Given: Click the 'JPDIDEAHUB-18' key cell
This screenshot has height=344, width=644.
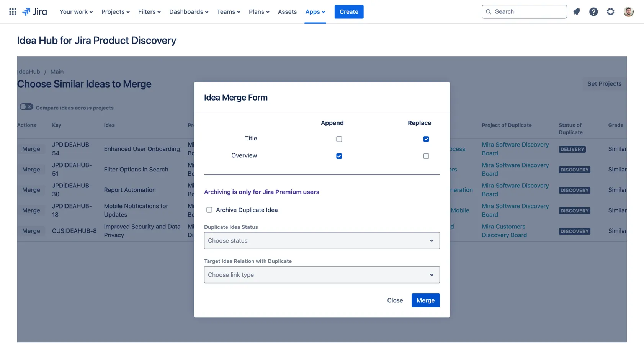Looking at the screenshot, I should tap(72, 210).
